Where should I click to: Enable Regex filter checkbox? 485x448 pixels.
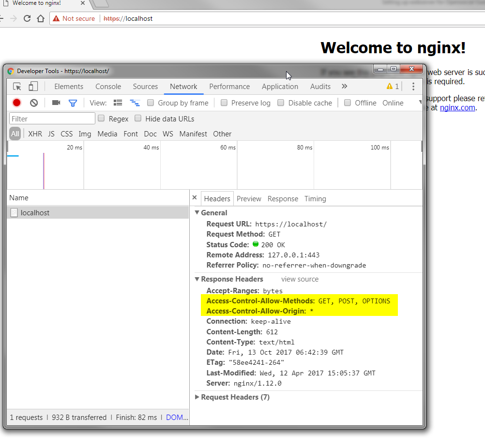(x=101, y=119)
